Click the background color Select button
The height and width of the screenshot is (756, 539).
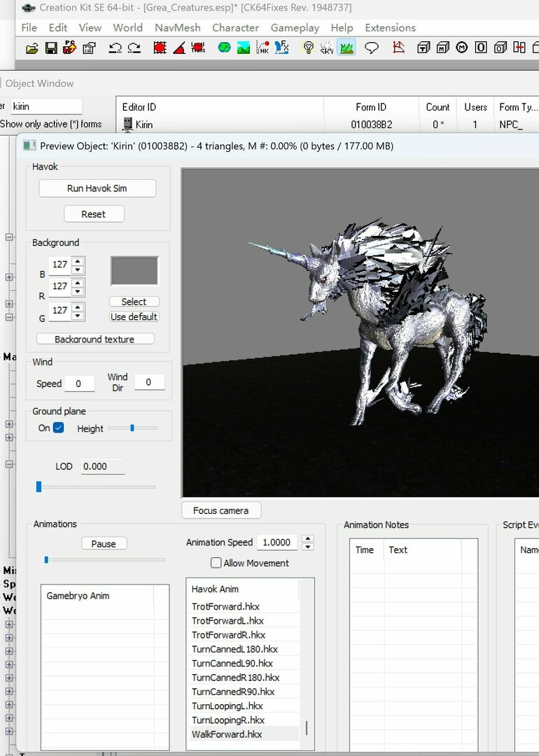(x=134, y=301)
